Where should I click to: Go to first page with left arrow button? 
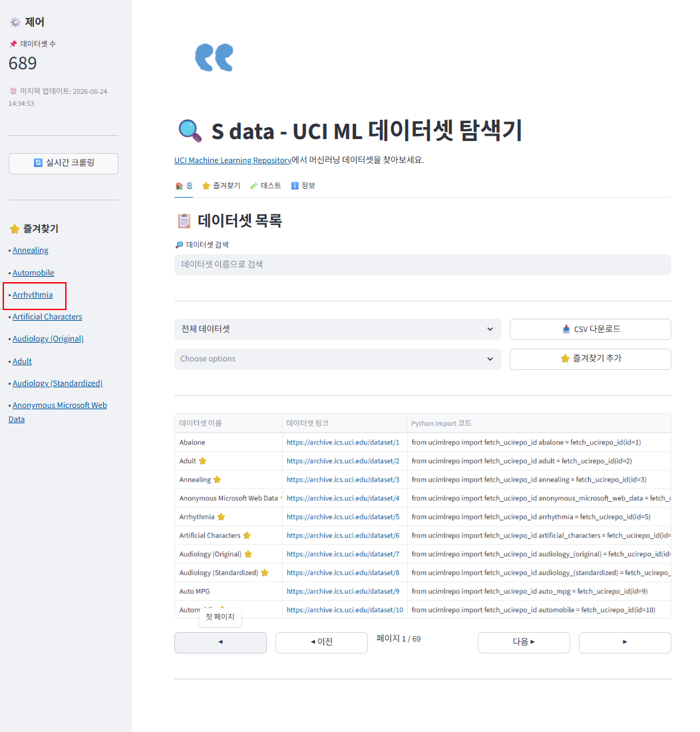[x=220, y=642]
